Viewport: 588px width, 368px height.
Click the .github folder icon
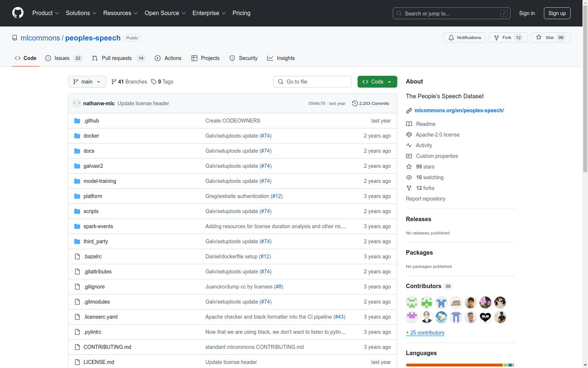pyautogui.click(x=77, y=121)
